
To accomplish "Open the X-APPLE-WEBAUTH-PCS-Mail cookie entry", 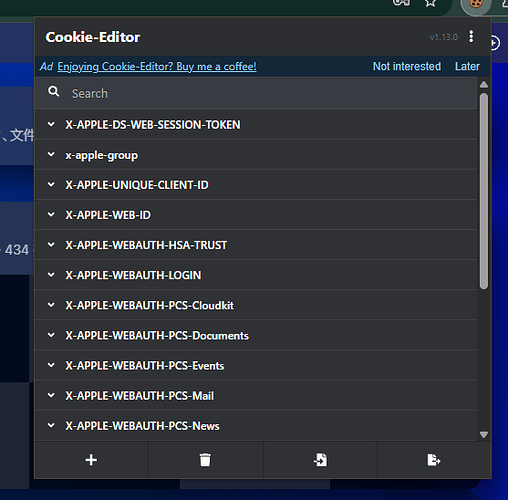I will click(x=256, y=396).
